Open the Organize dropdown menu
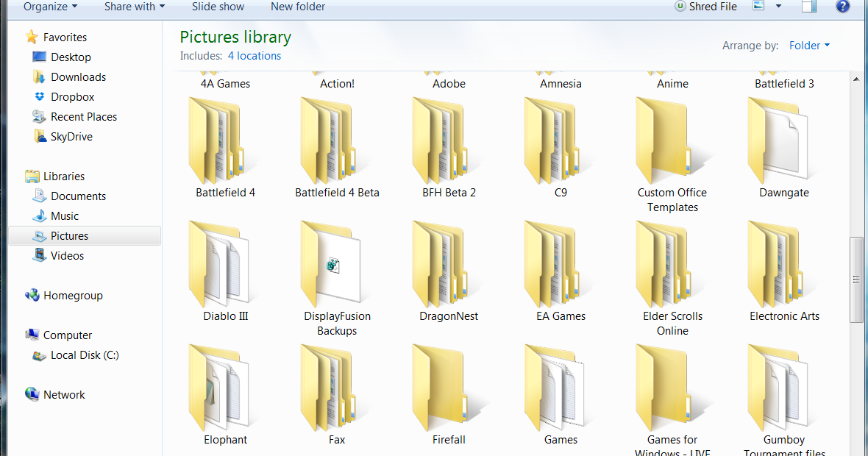This screenshot has width=868, height=456. (50, 7)
